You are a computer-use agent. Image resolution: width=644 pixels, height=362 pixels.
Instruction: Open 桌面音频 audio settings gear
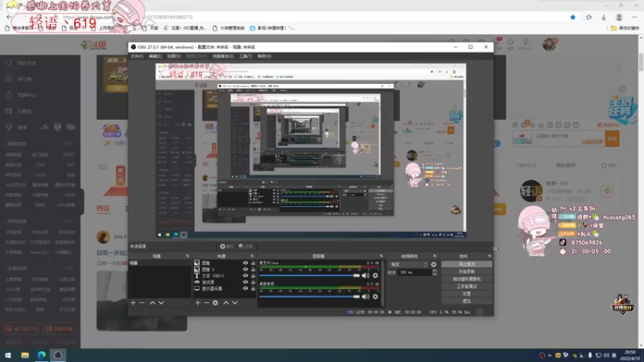pyautogui.click(x=375, y=296)
